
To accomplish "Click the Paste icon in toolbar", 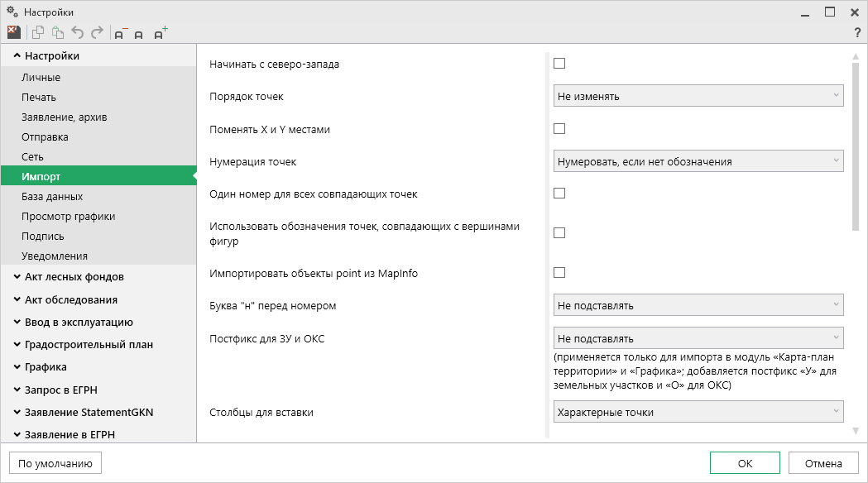I will (58, 33).
